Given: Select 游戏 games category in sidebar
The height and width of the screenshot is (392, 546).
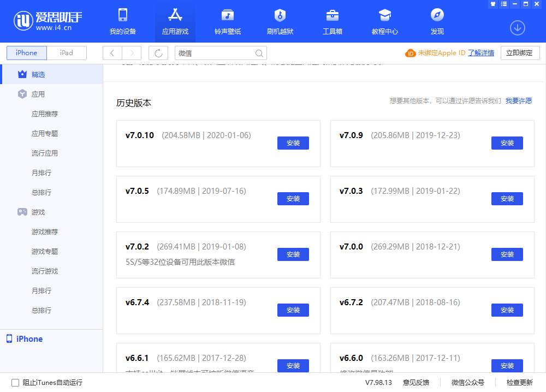Looking at the screenshot, I should (51, 212).
